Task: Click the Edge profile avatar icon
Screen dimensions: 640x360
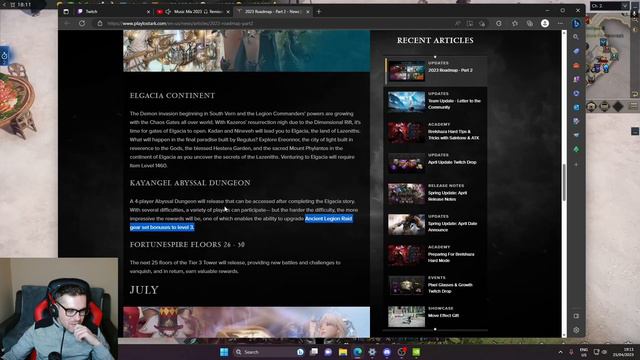Action: (544, 23)
